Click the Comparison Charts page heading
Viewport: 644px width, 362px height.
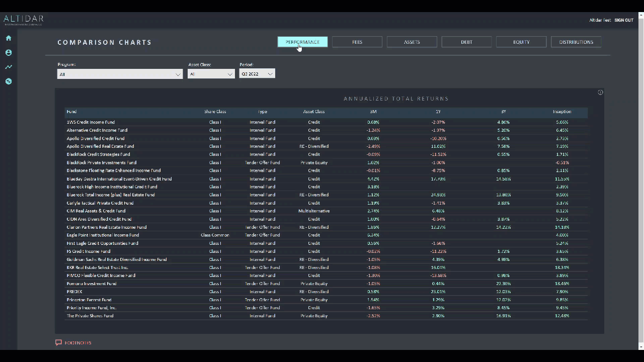click(x=105, y=42)
